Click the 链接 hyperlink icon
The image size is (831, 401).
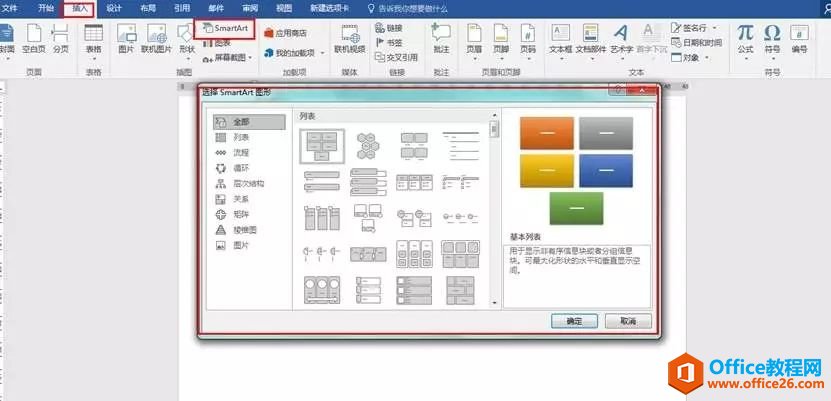[388, 28]
